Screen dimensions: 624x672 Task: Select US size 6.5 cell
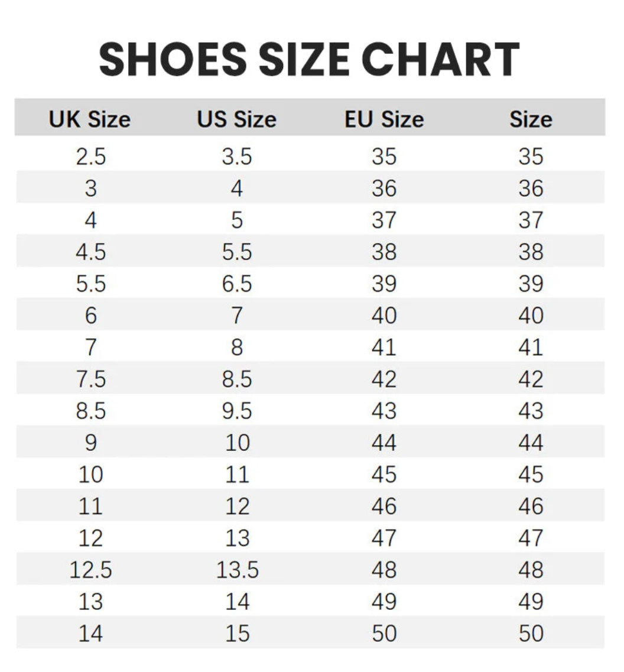point(237,284)
